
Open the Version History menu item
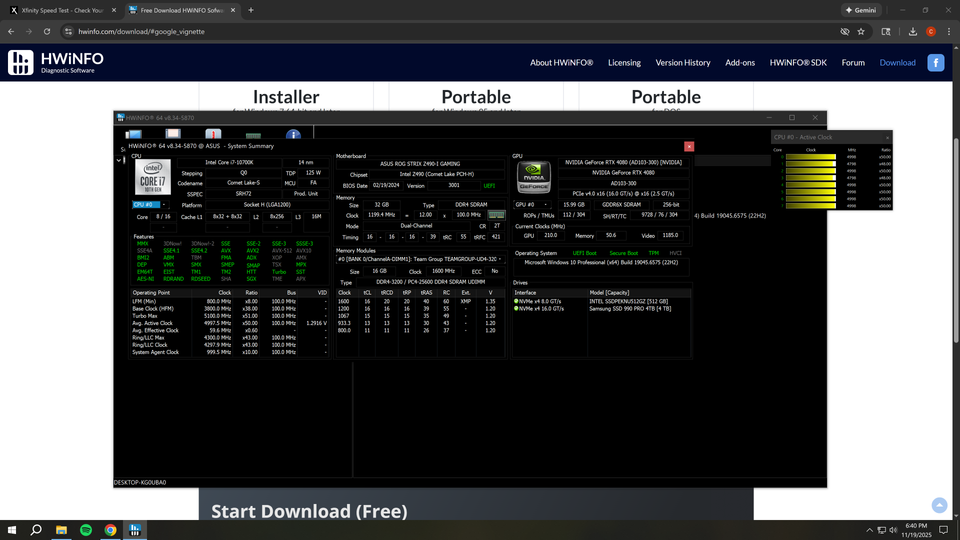(683, 62)
